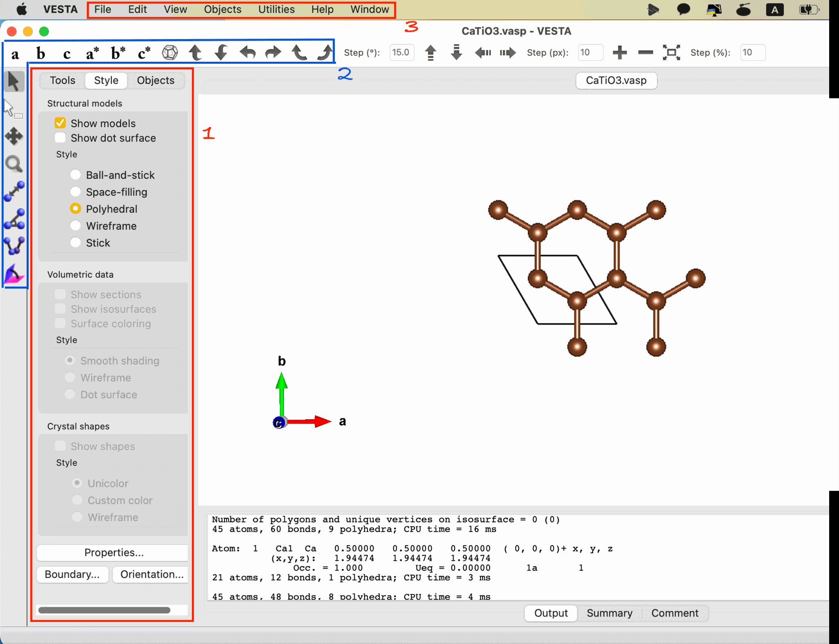Screen dimensions: 839x644
Task: Open the Help menu
Action: [x=322, y=9]
